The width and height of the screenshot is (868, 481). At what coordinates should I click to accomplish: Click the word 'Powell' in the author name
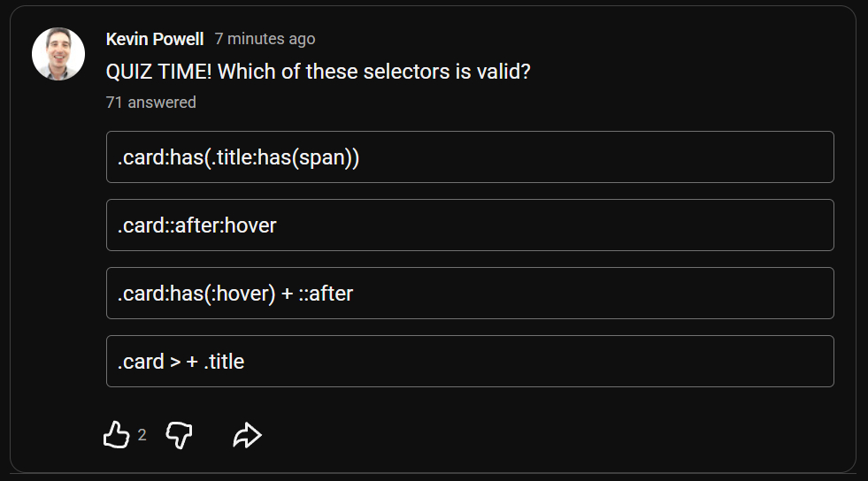[178, 39]
